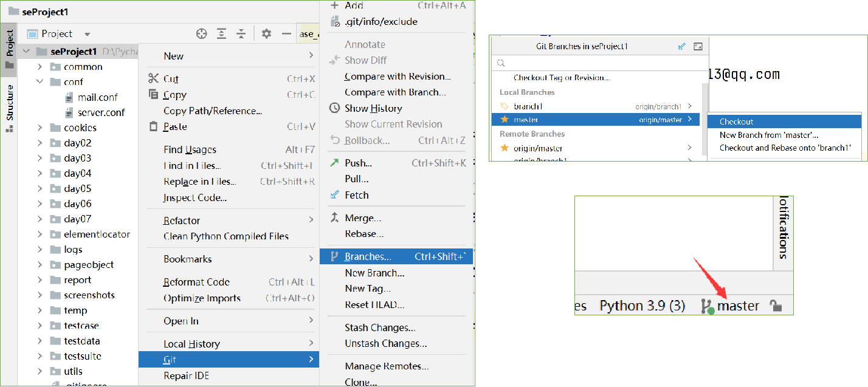Choose Reformat Code
The image size is (868, 387).
pyautogui.click(x=229, y=282)
